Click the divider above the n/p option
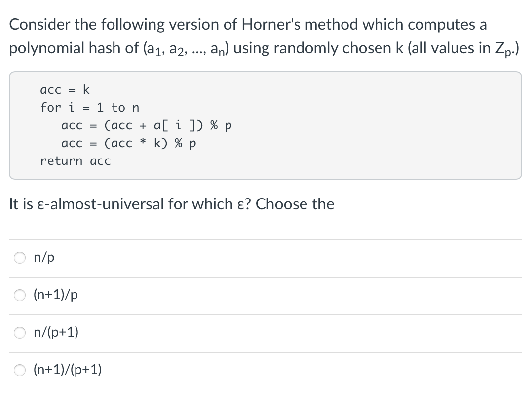Viewport: 532px width, 397px height. click(266, 238)
